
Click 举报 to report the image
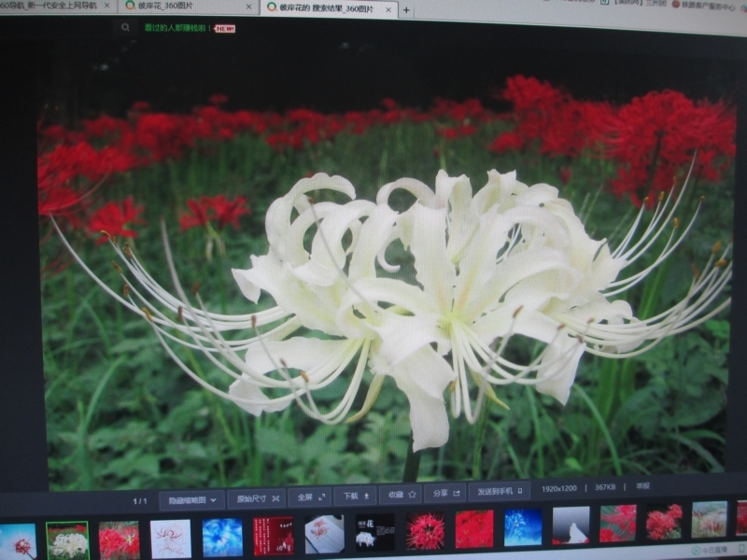pos(642,486)
